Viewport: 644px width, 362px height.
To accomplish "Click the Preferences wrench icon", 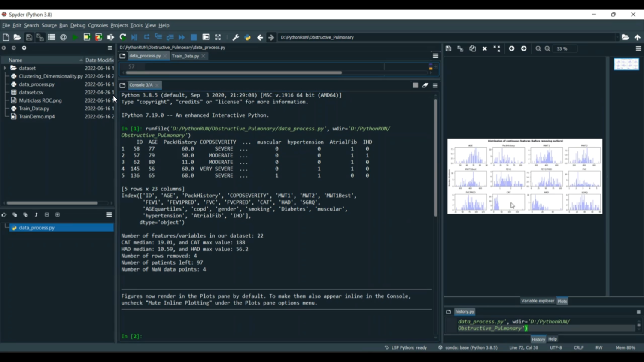I will [236, 37].
